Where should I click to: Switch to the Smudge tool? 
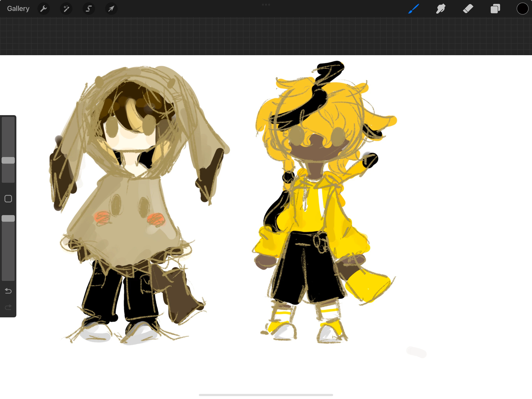pyautogui.click(x=441, y=9)
